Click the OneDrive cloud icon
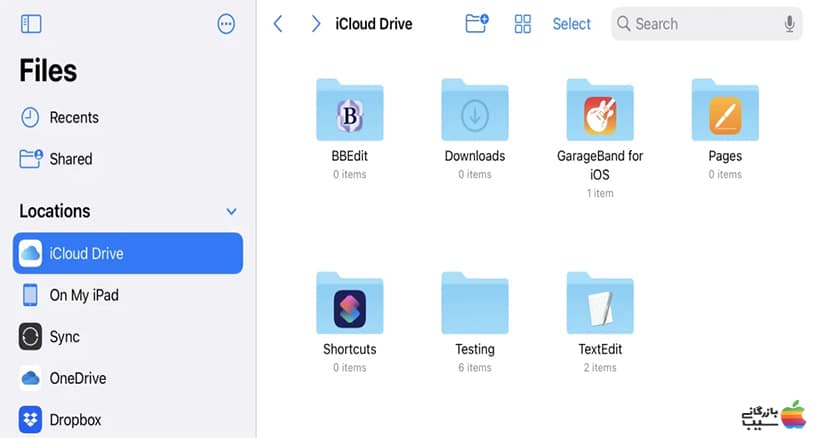The image size is (819, 438). (30, 378)
